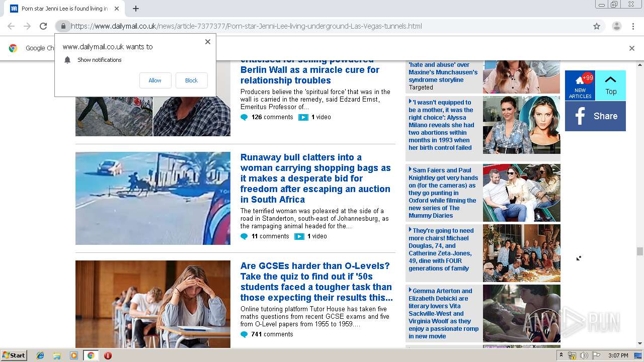Launch Internet Explorer from taskbar

(40, 355)
